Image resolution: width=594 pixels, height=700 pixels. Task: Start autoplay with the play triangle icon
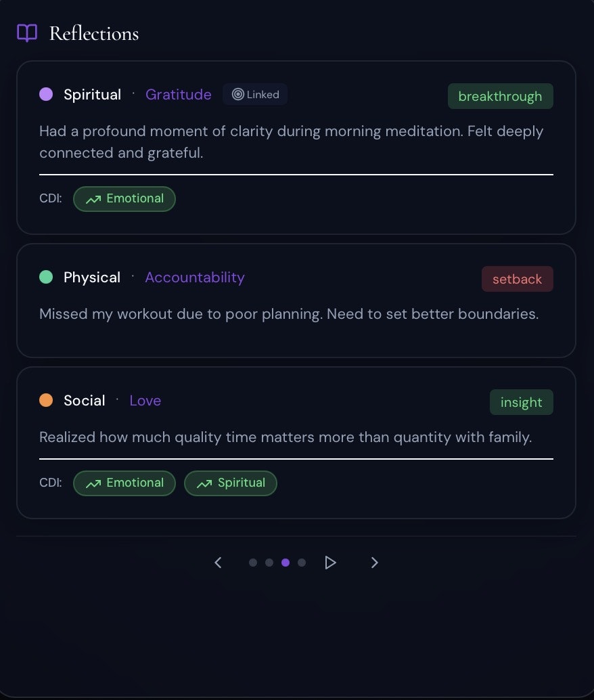pos(331,563)
